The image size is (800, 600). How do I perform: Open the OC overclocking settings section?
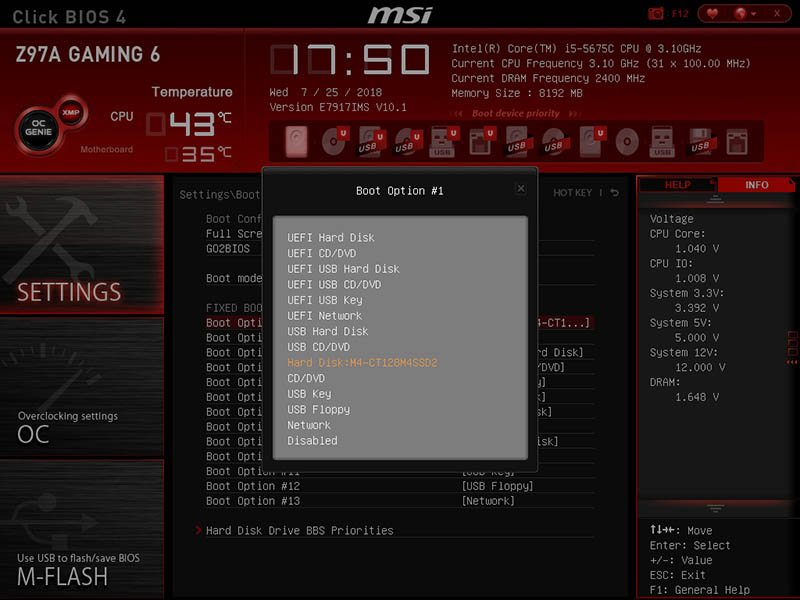pyautogui.click(x=82, y=388)
